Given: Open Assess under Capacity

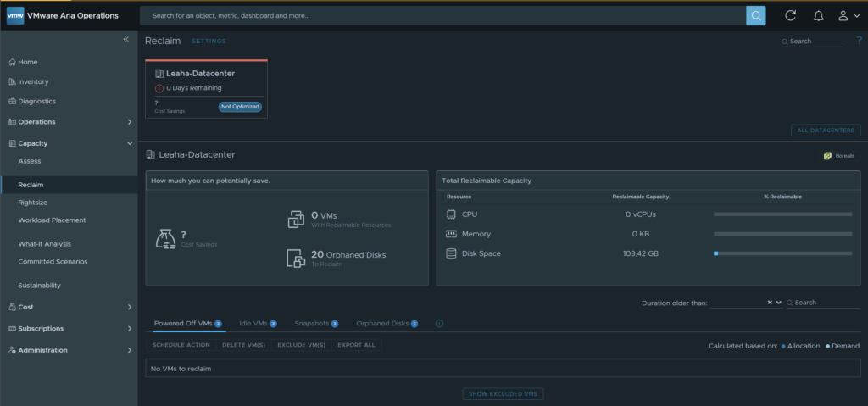Looking at the screenshot, I should 30,161.
